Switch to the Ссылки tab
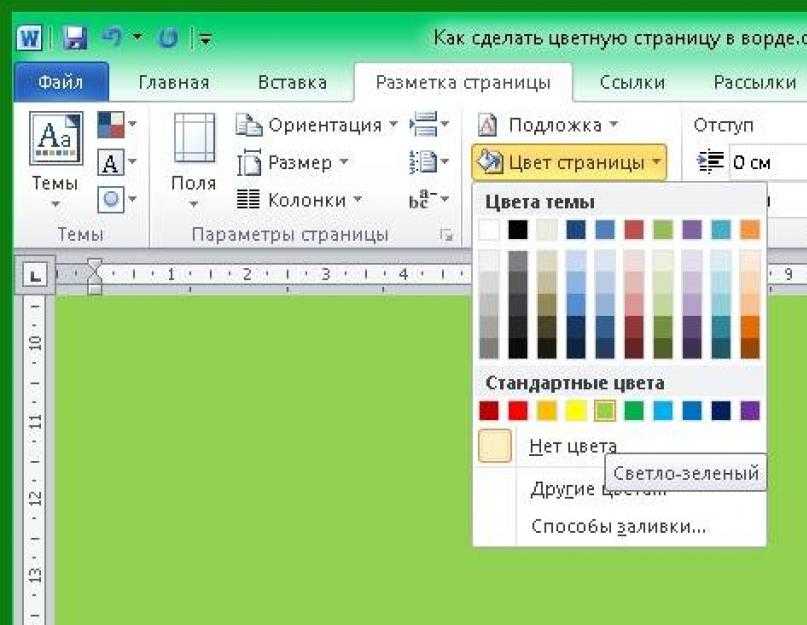Viewport: 807px width, 625px height. click(632, 83)
